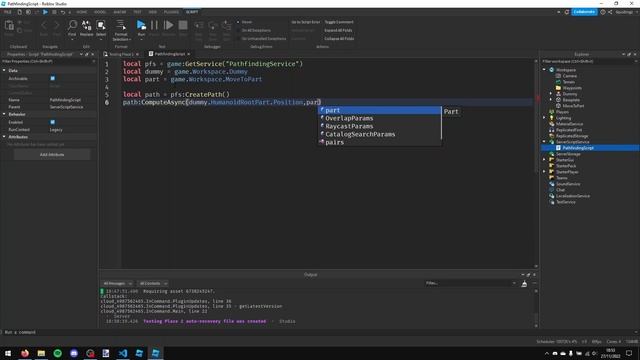Collapse the Data section in Properties

pos(4,71)
